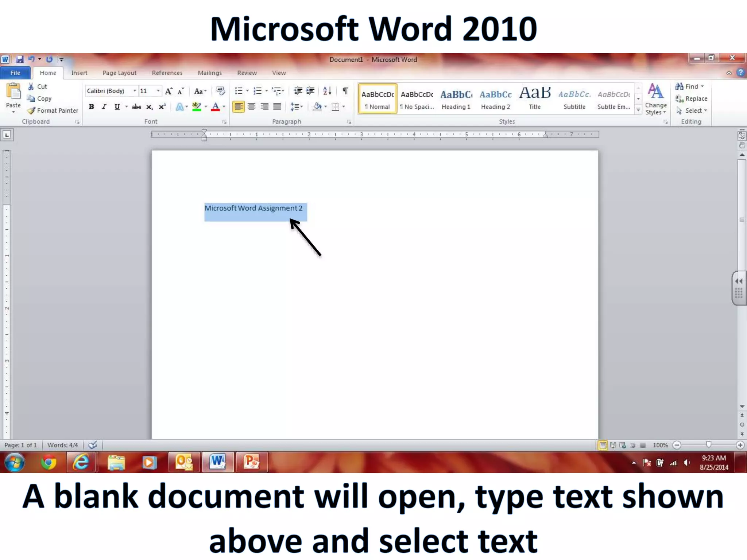Click the Find button
The height and width of the screenshot is (560, 747).
pyautogui.click(x=689, y=86)
